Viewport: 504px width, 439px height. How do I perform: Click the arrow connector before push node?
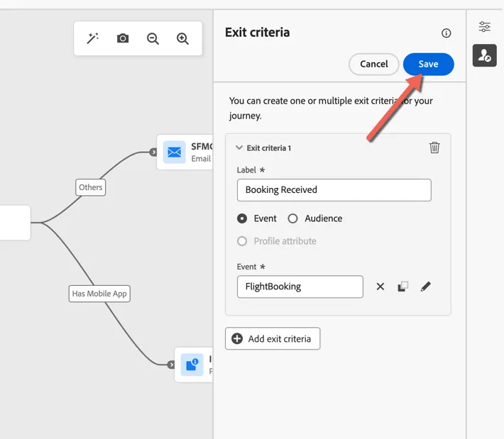tap(171, 365)
